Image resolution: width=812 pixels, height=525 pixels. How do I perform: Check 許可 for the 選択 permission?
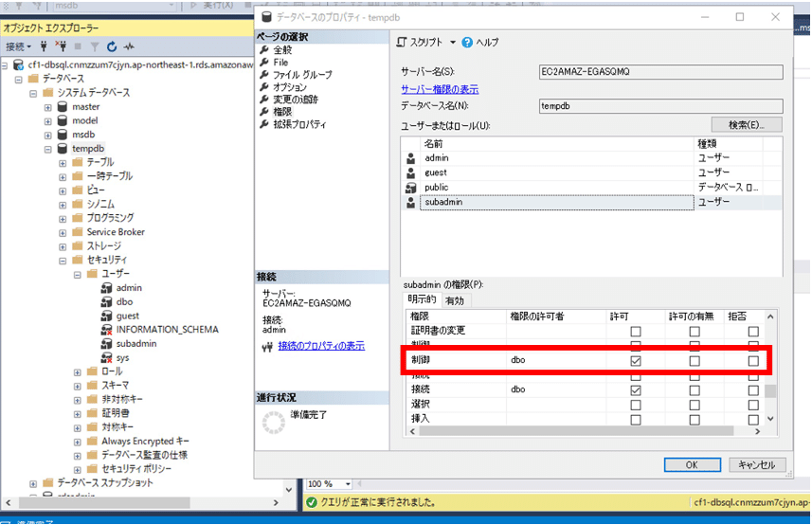(636, 405)
